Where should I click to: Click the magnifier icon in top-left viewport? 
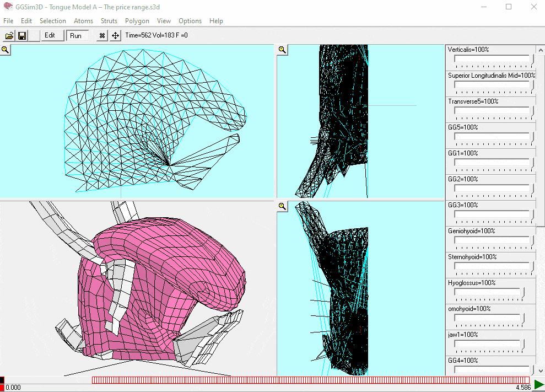pos(5,50)
